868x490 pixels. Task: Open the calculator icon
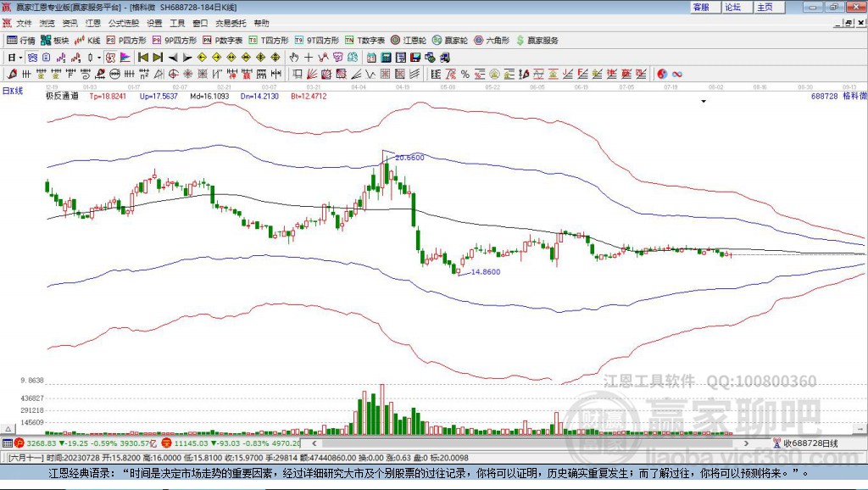click(386, 58)
